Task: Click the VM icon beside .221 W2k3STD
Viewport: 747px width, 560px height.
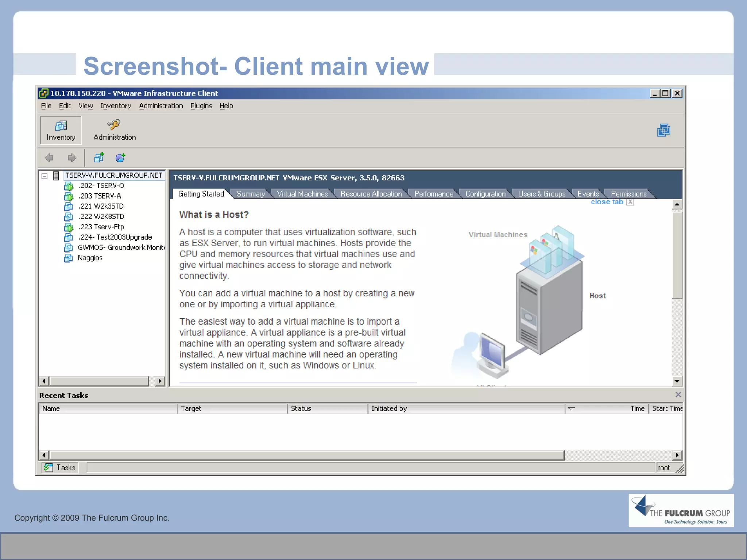Action: 69,207
